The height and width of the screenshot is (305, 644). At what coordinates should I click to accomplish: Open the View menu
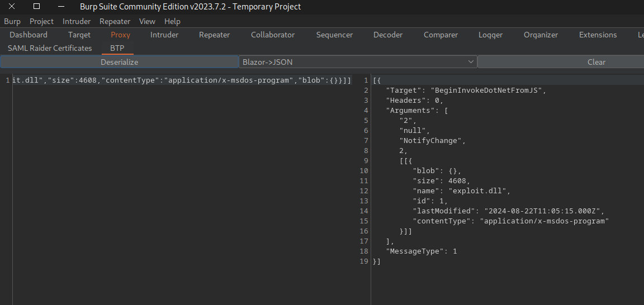point(147,21)
